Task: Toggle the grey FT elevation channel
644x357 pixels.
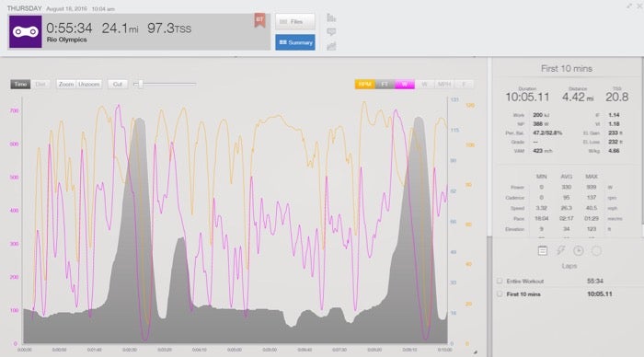Action: (x=385, y=85)
